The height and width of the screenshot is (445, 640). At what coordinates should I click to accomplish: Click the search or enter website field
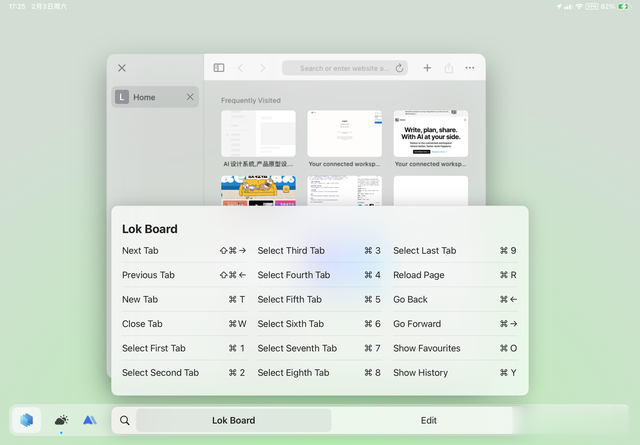tap(345, 68)
